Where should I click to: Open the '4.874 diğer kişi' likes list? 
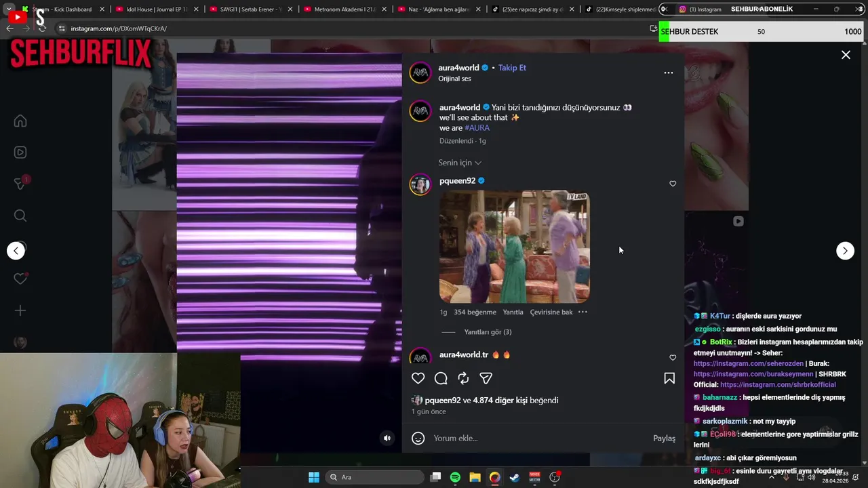tap(500, 401)
